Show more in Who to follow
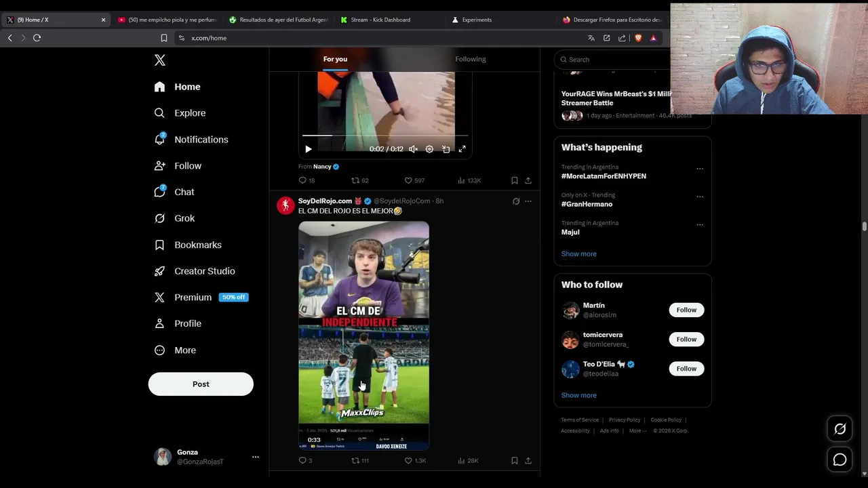This screenshot has width=868, height=488. point(579,395)
